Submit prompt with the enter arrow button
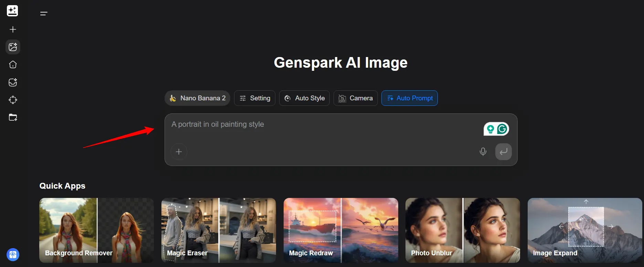Screen dimensions: 644x267 [503, 152]
